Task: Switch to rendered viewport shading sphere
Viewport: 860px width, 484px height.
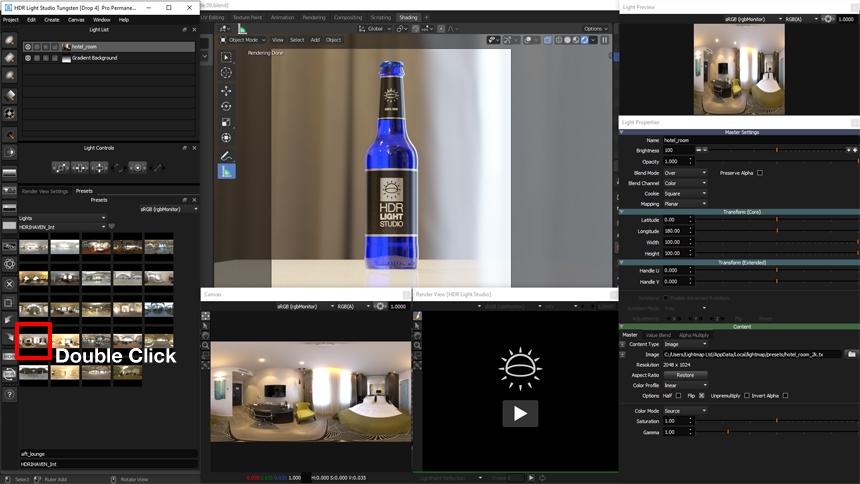Action: tap(585, 40)
